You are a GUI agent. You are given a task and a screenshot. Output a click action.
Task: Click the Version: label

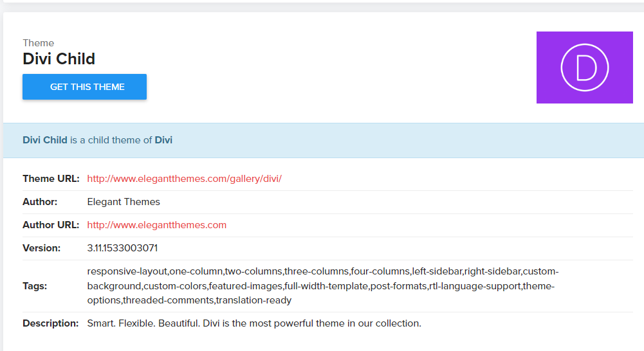41,248
